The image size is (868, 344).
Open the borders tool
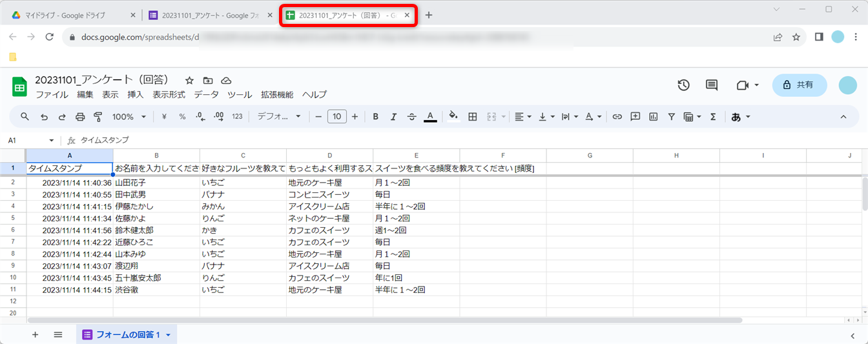coord(472,117)
